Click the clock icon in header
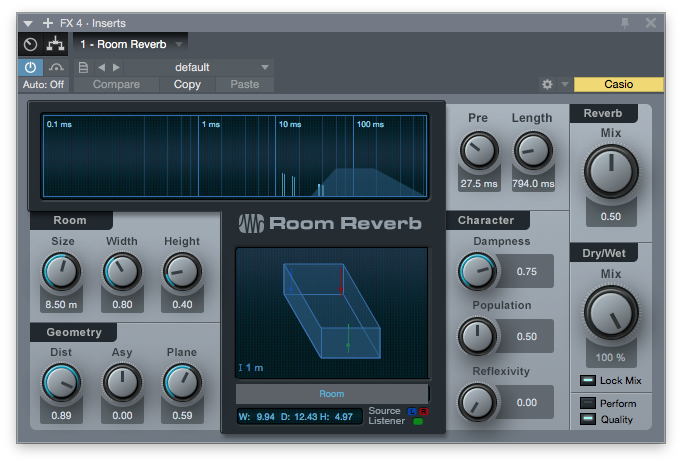This screenshot has height=464, width=682. pyautogui.click(x=30, y=44)
